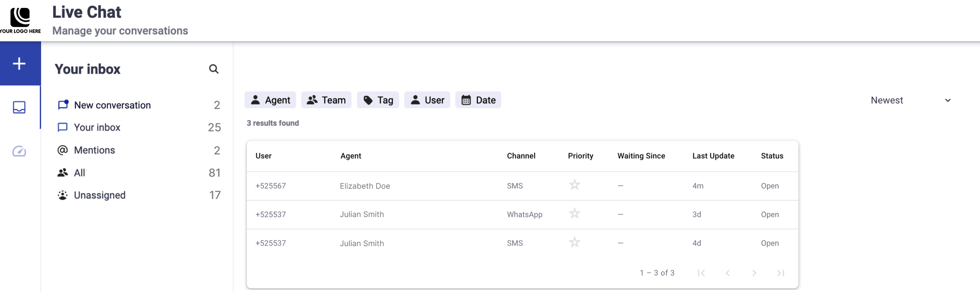Open the inbox icon in left rail

[19, 107]
